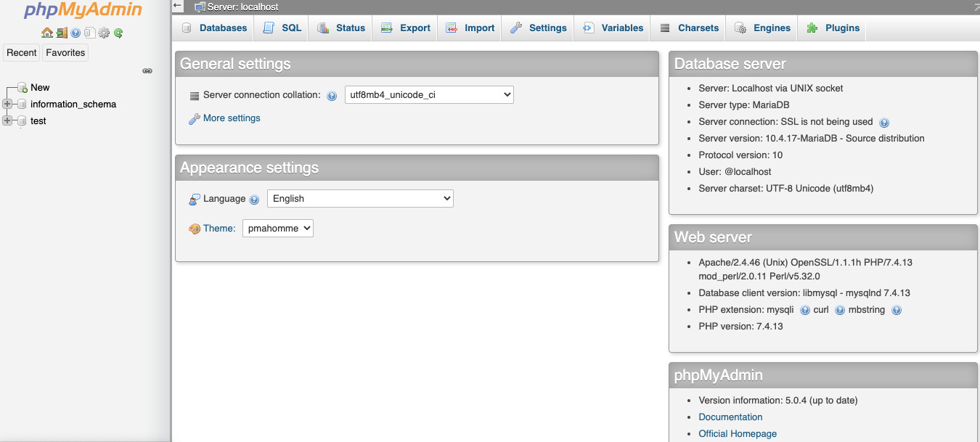Open the Settings tab
980x442 pixels.
click(538, 28)
